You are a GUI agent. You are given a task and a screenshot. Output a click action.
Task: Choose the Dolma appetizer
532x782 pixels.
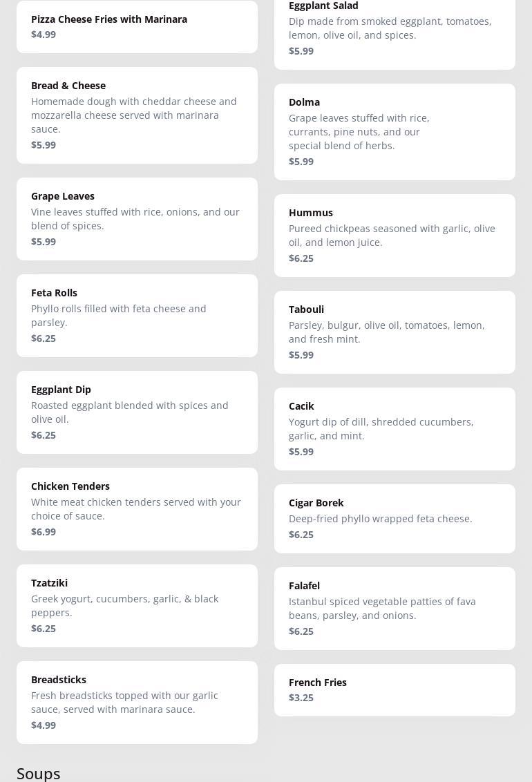click(395, 131)
